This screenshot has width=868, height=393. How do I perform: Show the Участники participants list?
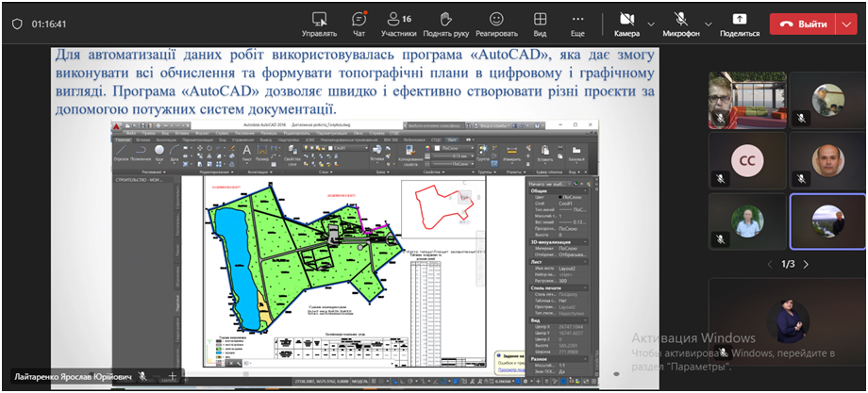click(x=398, y=24)
